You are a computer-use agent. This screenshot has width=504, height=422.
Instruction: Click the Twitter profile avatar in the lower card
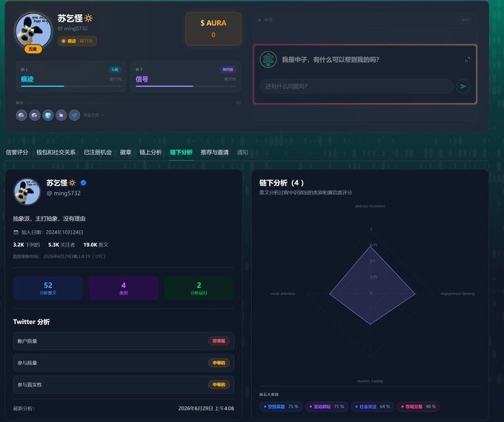(x=27, y=191)
